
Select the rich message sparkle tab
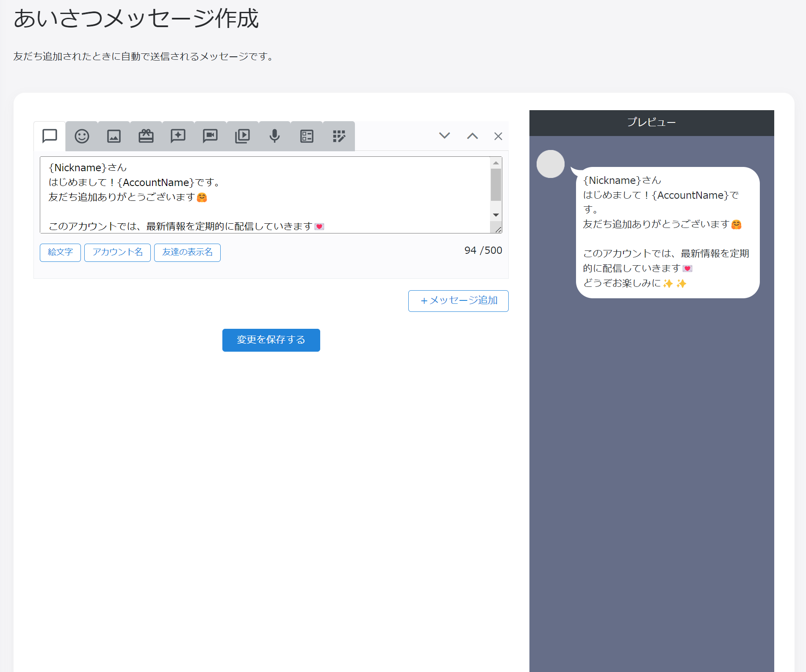[178, 136]
